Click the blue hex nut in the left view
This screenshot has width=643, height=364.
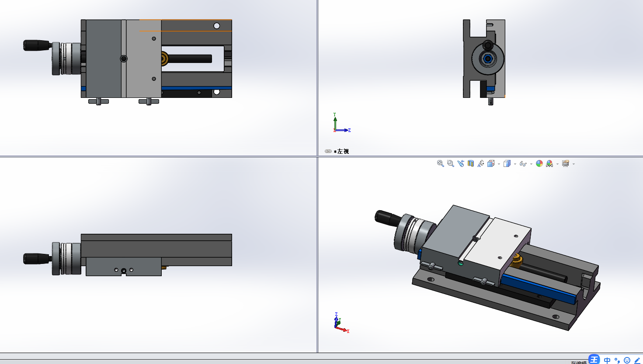point(487,59)
